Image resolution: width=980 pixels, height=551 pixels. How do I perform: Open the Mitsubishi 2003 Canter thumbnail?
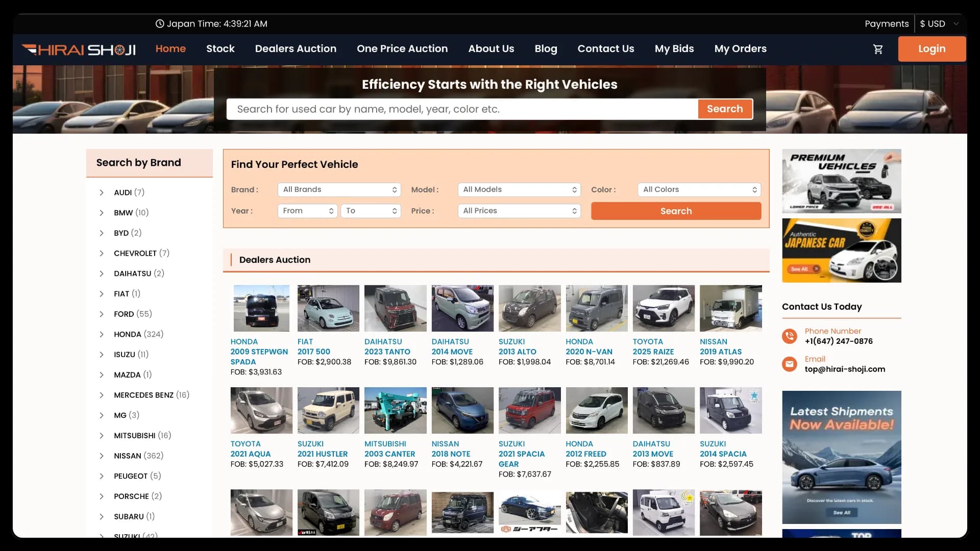tap(395, 410)
